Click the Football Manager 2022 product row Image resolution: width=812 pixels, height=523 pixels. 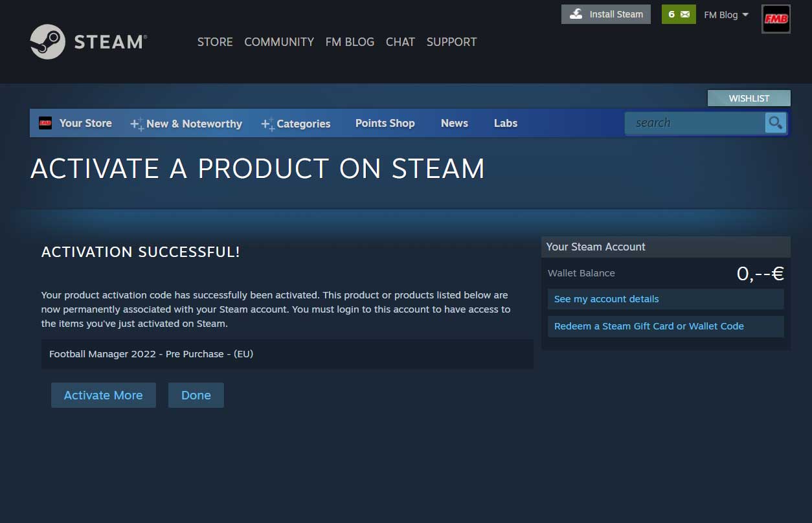[288, 354]
